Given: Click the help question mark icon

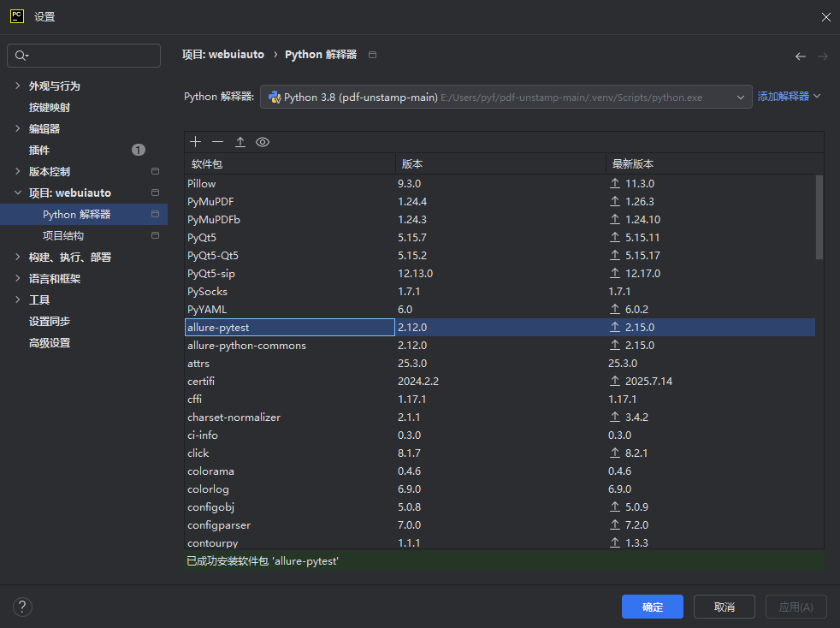Looking at the screenshot, I should 22,607.
